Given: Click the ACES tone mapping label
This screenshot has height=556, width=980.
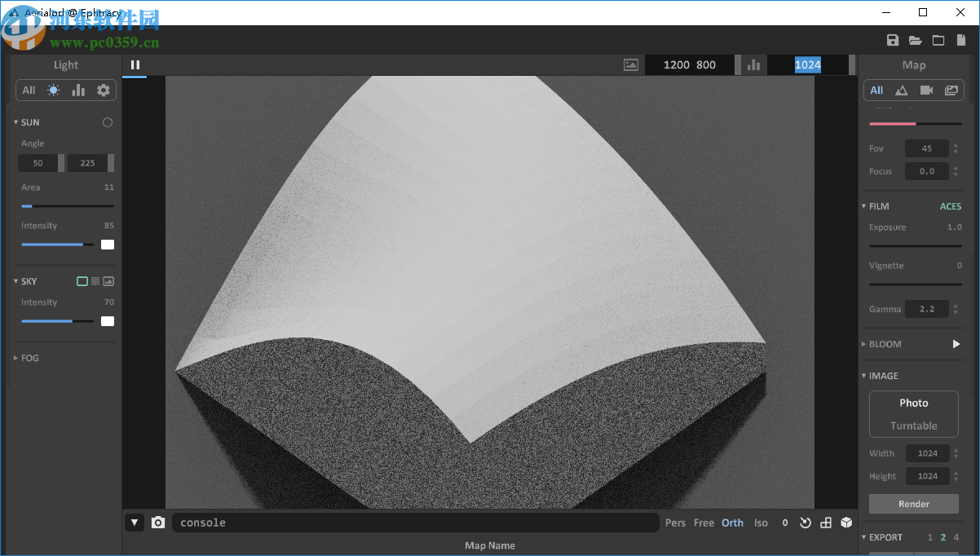Looking at the screenshot, I should pos(951,206).
